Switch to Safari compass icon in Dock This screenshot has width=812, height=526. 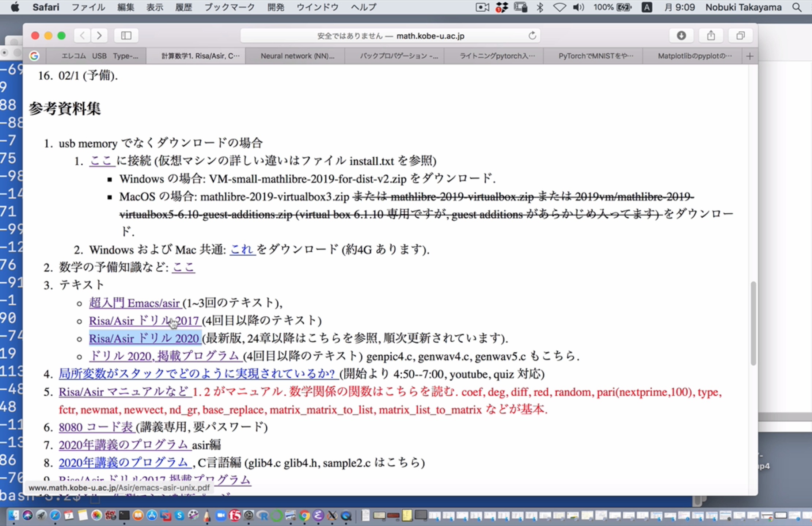55,515
